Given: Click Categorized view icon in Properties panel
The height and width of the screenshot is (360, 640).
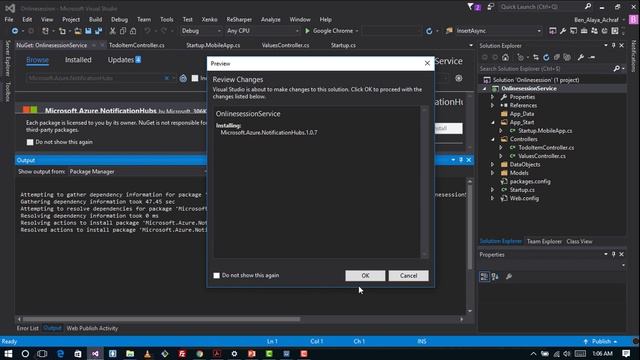Looking at the screenshot, I should pos(484,276).
